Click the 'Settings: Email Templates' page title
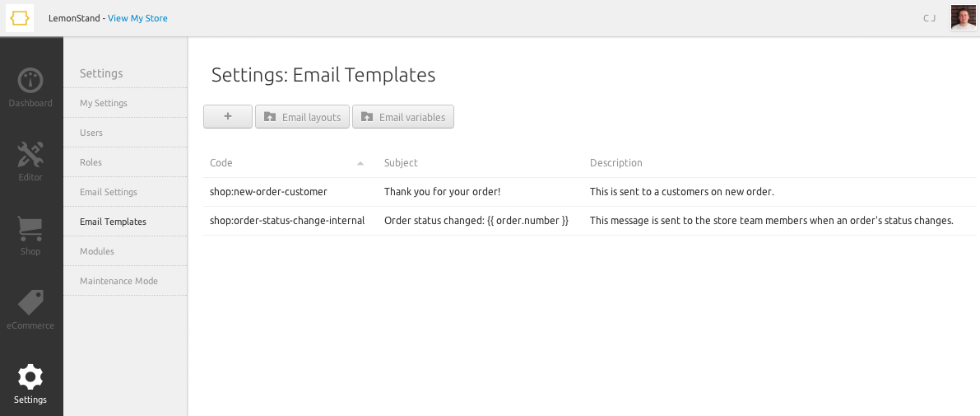Image resolution: width=980 pixels, height=416 pixels. (x=323, y=75)
